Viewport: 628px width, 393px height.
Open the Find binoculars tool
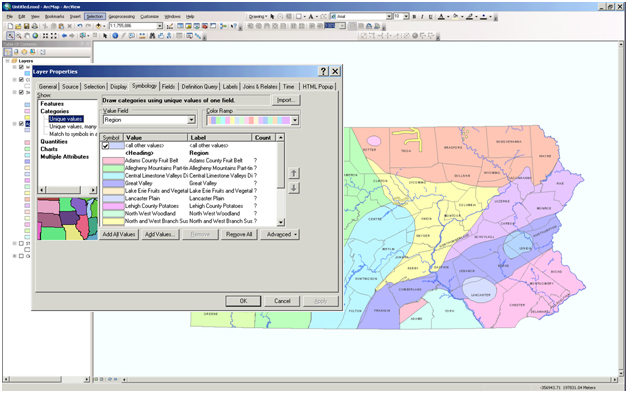click(x=152, y=36)
